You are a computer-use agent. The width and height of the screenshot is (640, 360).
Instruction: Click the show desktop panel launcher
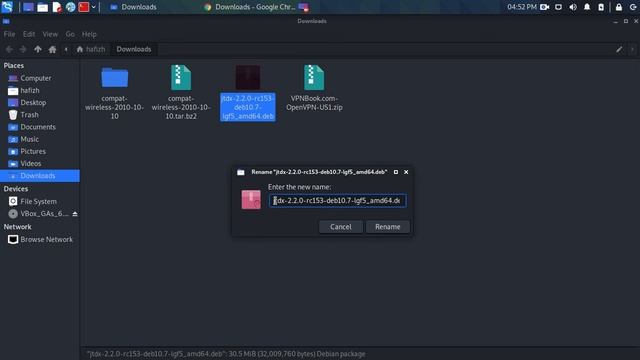click(x=28, y=7)
